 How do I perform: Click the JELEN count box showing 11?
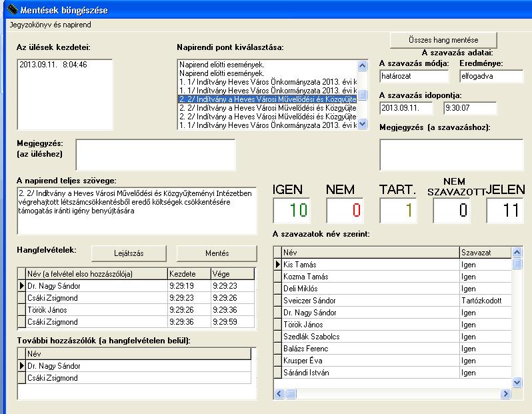(x=505, y=211)
